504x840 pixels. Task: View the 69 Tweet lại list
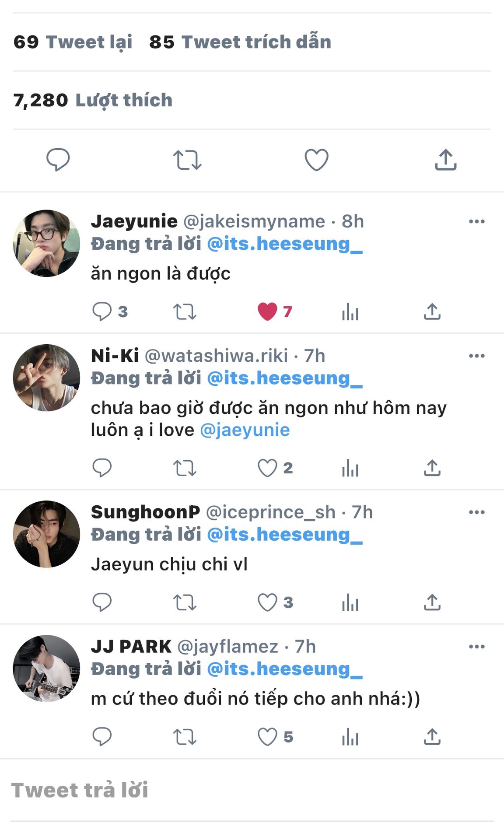click(73, 42)
